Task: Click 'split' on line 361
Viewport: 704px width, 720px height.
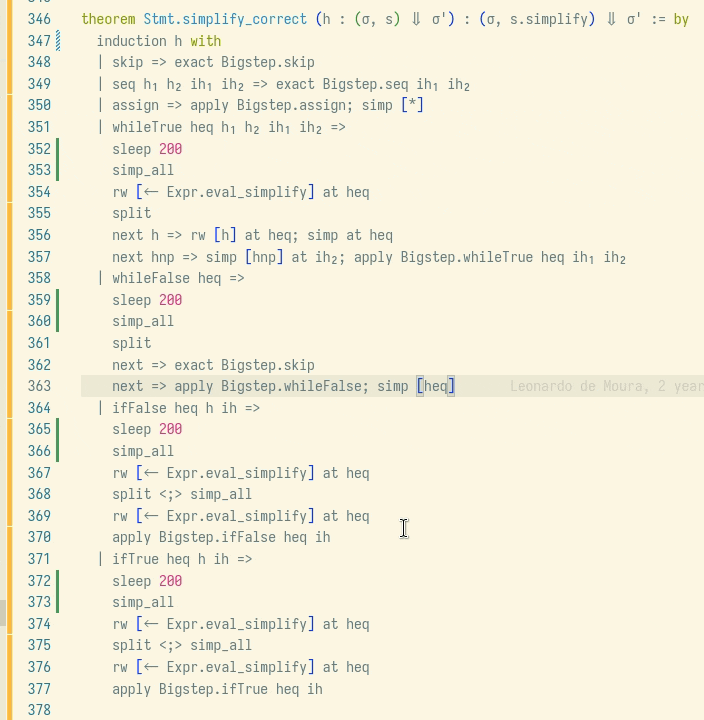Action: 131,343
